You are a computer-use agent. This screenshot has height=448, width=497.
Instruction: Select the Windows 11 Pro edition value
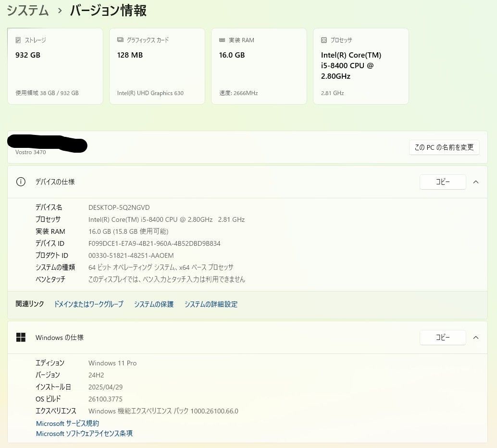(x=112, y=363)
